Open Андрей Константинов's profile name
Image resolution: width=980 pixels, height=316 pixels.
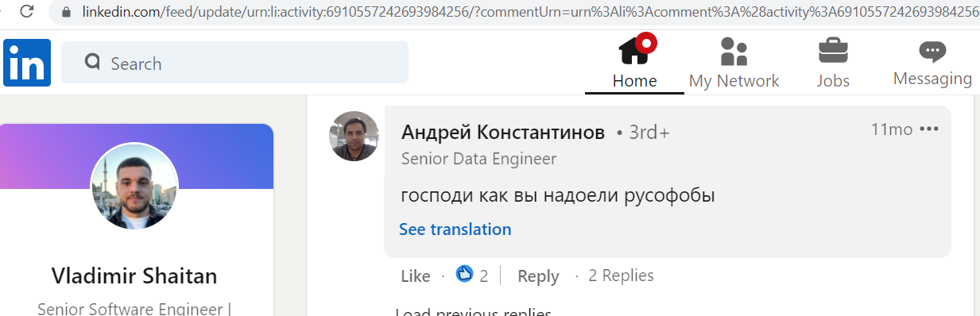(503, 133)
